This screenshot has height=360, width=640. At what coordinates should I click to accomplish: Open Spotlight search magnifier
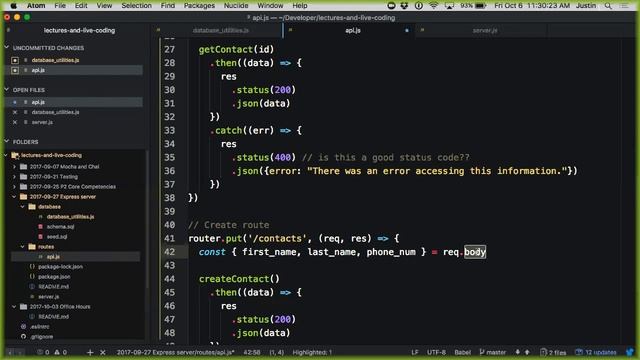click(608, 6)
